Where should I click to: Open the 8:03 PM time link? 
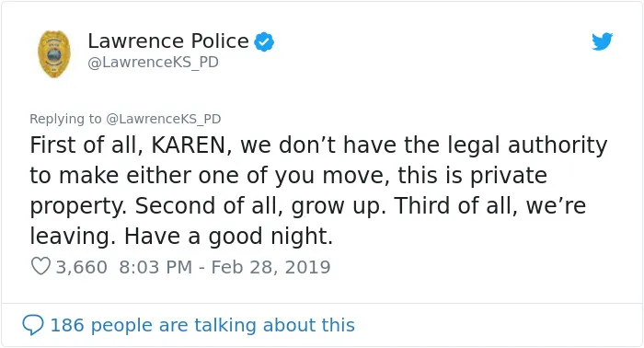pos(155,267)
